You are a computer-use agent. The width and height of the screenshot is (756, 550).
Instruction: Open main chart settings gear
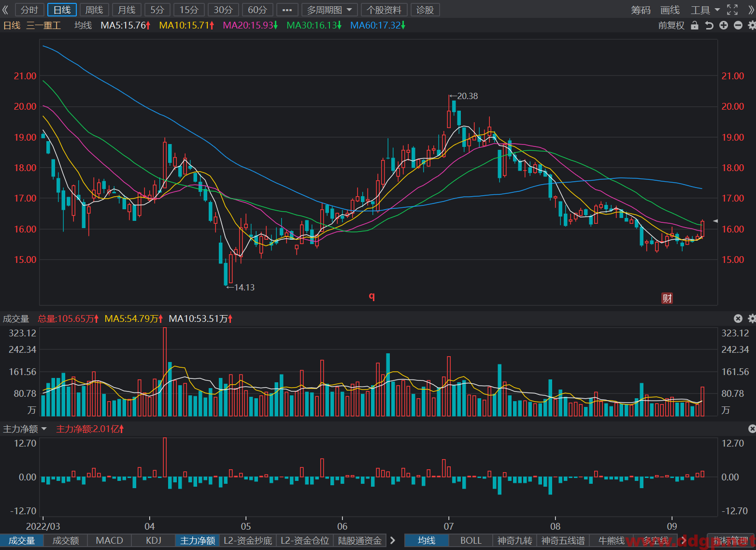tap(752, 25)
